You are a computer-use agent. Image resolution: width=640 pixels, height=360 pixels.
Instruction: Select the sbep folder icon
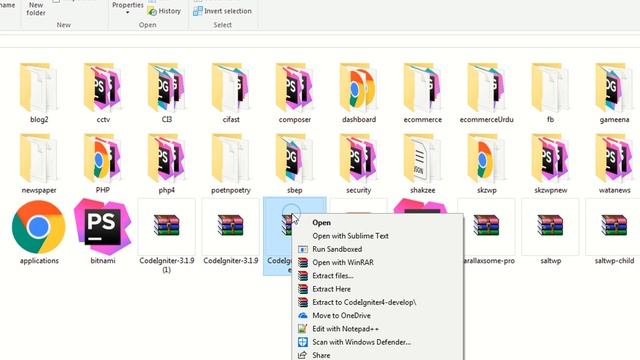295,158
